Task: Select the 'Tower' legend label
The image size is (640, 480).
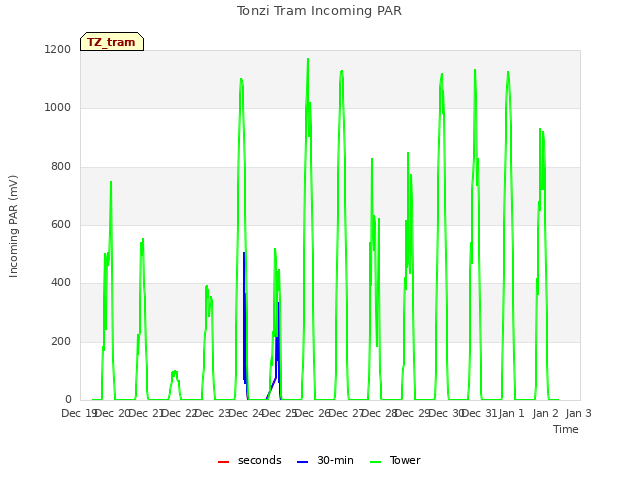Action: point(405,460)
